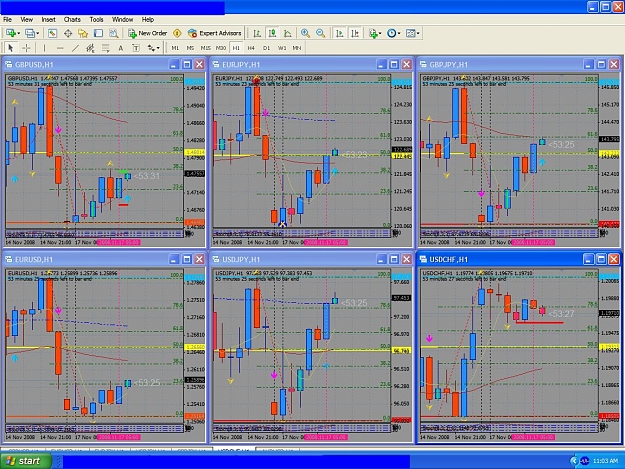Expand the Templates dropdown arrow
The width and height of the screenshot is (625, 469).
click(418, 33)
